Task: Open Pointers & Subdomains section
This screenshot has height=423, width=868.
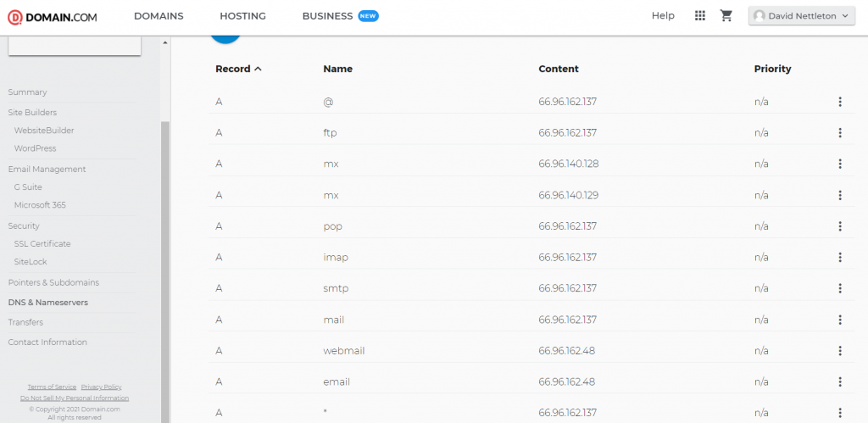Action: click(x=53, y=282)
